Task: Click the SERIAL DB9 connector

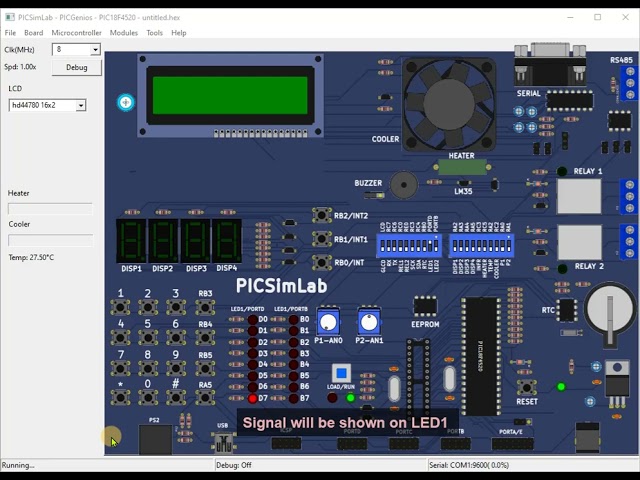Action: (x=550, y=63)
